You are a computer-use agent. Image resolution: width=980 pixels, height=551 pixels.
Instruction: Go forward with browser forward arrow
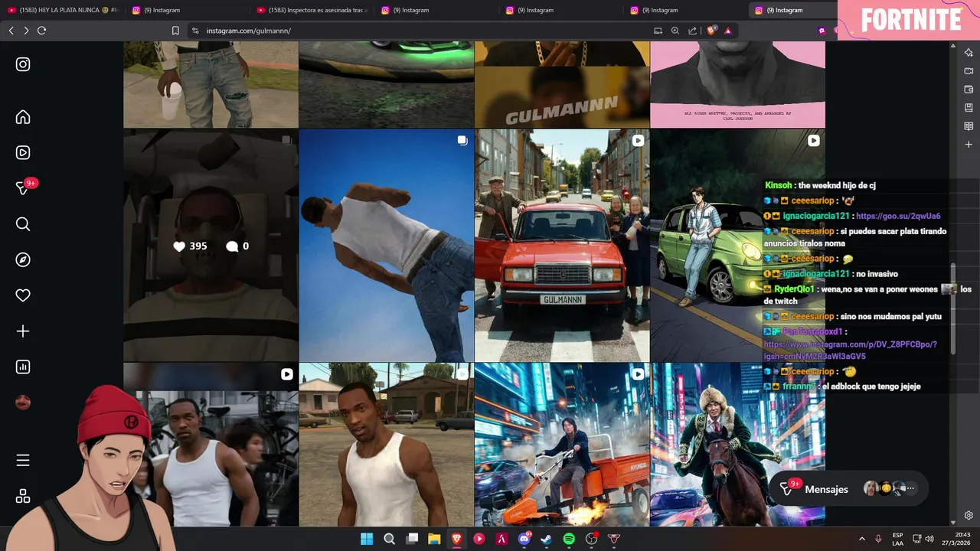click(x=26, y=31)
